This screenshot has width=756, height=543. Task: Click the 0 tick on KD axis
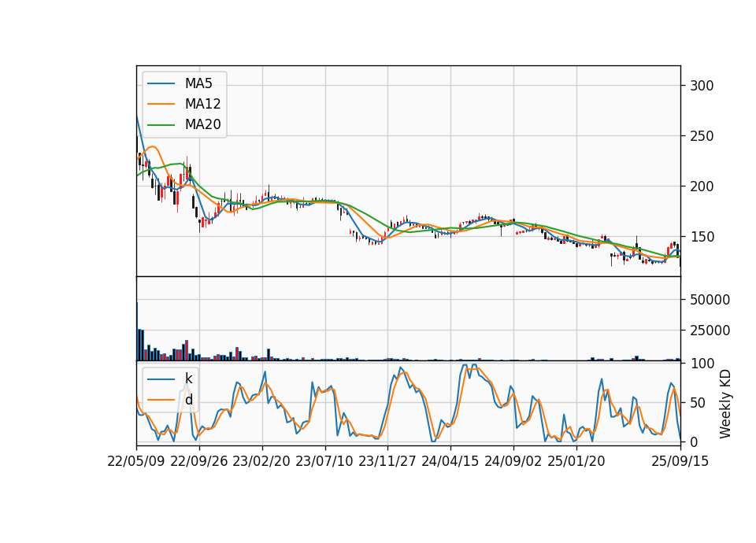point(693,441)
